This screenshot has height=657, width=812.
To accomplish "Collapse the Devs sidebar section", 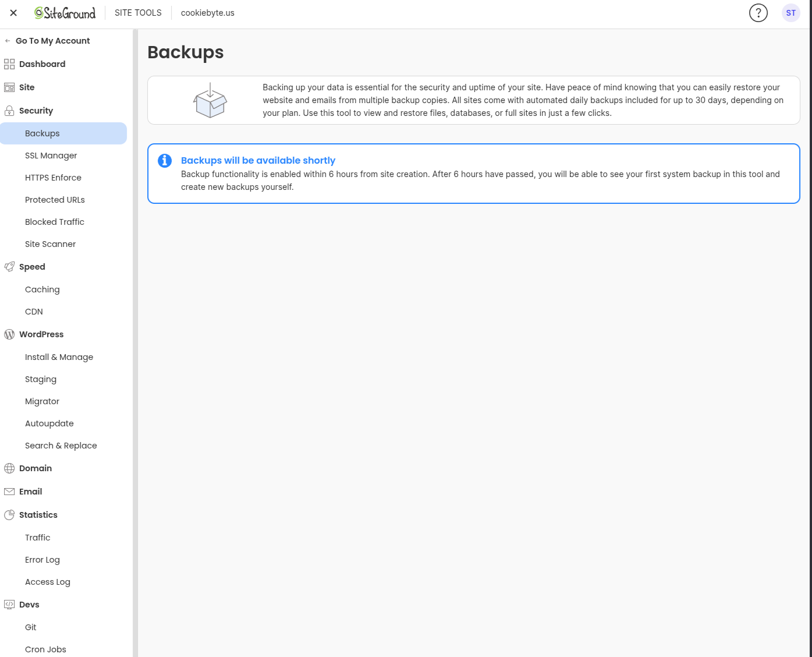I will click(x=29, y=605).
